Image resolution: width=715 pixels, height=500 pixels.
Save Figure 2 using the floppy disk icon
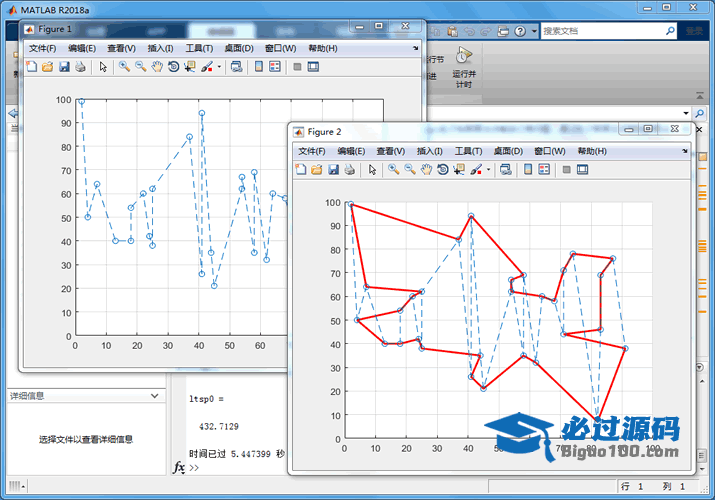coord(333,170)
